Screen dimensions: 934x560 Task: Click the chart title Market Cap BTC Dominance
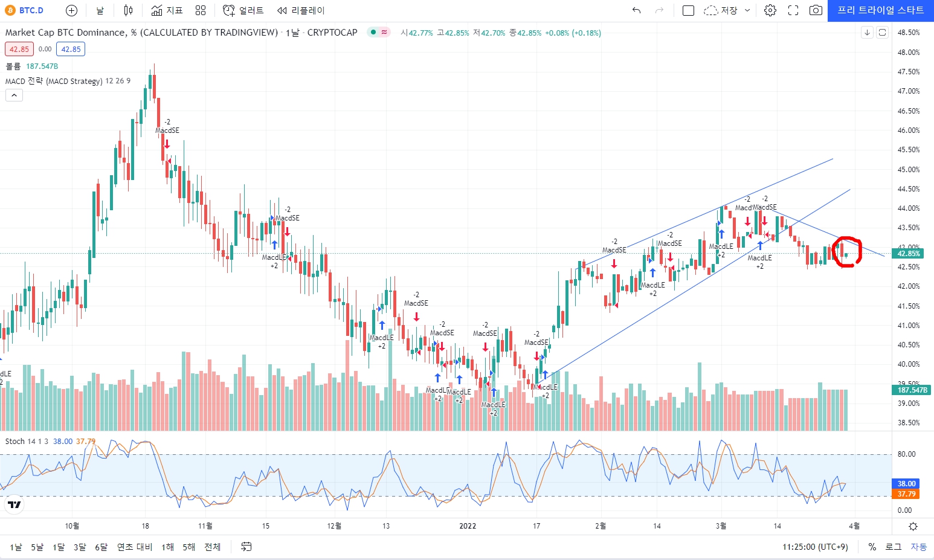point(141,33)
